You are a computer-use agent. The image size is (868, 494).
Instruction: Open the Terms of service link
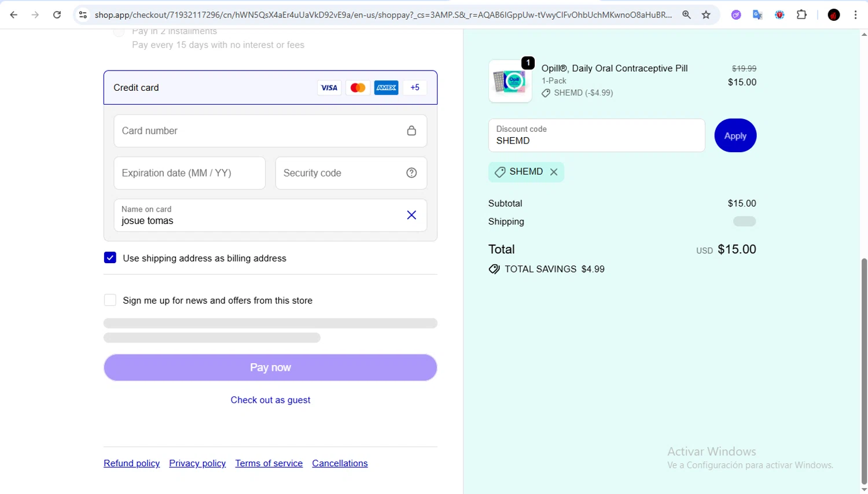click(x=269, y=463)
